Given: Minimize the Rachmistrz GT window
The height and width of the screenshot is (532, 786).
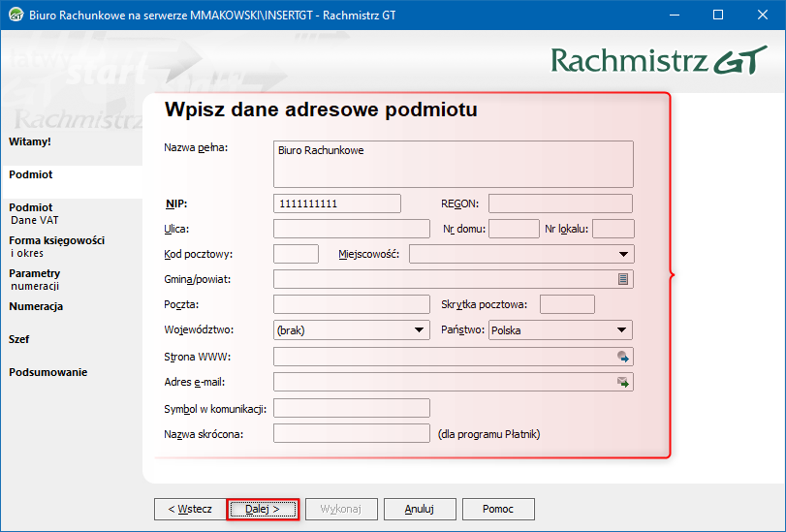Looking at the screenshot, I should click(675, 16).
